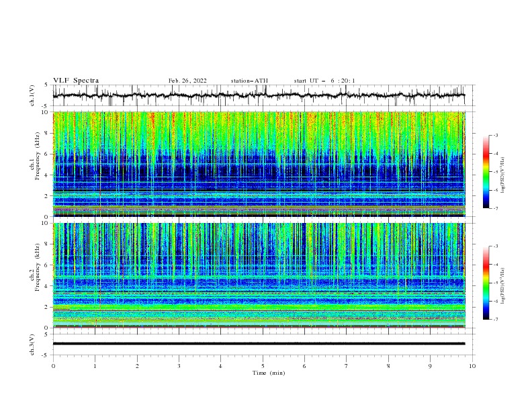Click the "Time (min)" axis label

click(269, 373)
